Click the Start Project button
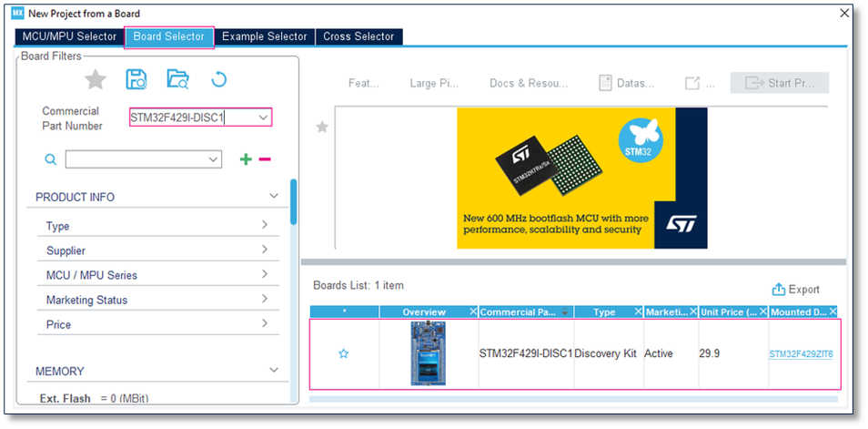 click(780, 83)
